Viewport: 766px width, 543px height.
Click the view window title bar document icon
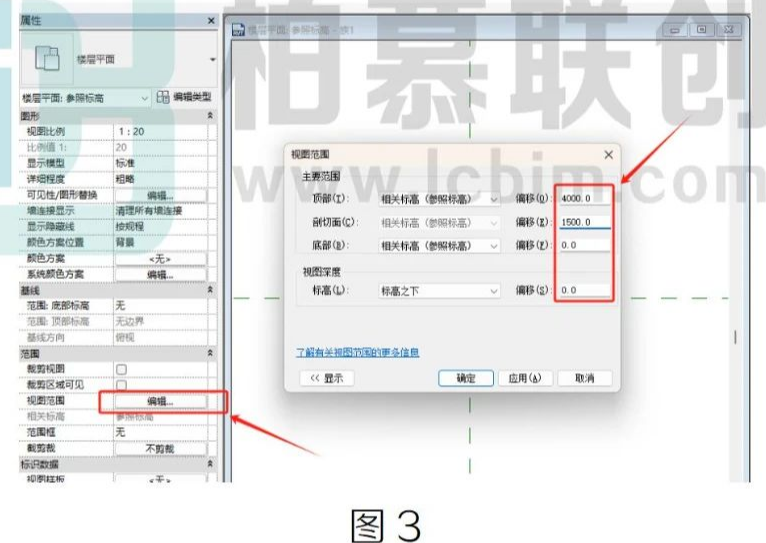pos(238,30)
